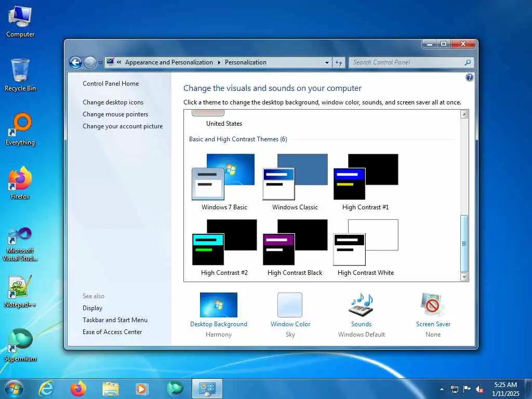Select the Computer desktop icon

[20, 22]
